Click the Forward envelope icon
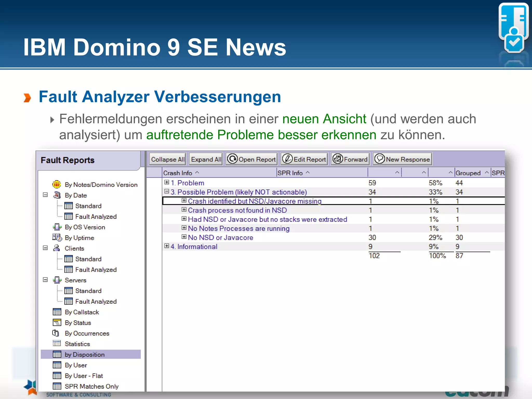This screenshot has height=399, width=532. (338, 158)
